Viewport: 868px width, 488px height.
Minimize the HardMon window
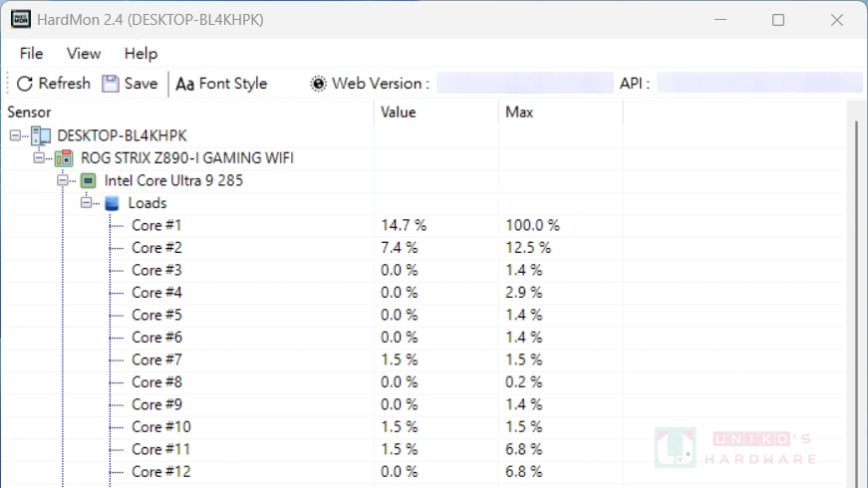click(x=721, y=20)
